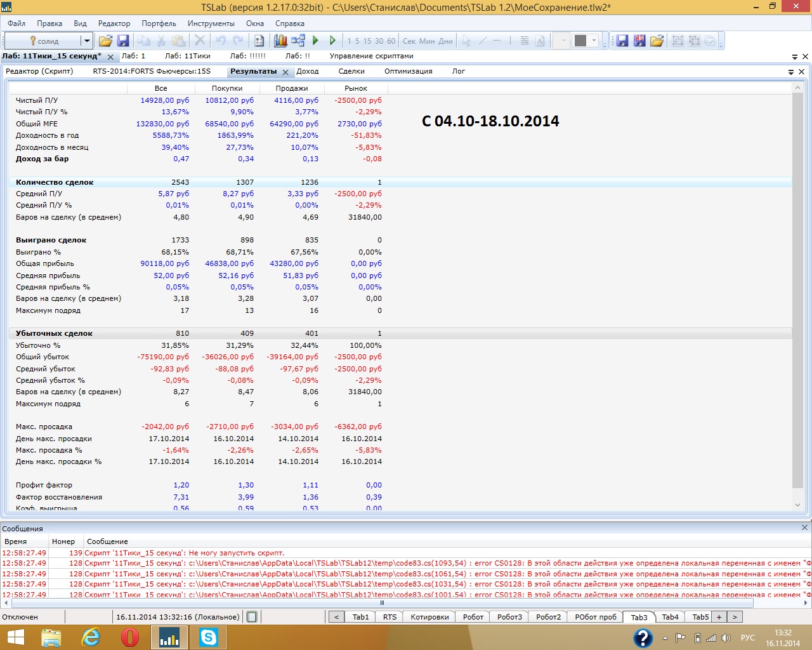Expand the солид combo box dropdown
This screenshot has width=812, height=650.
86,41
